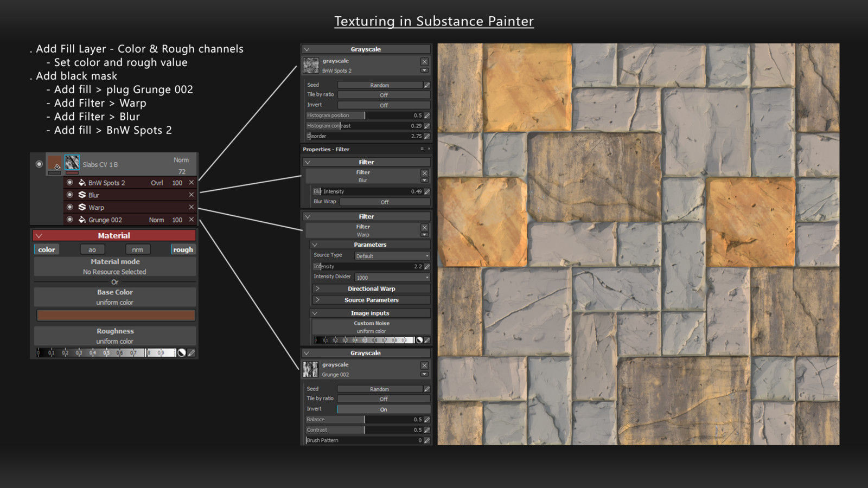Remove the Grunge 002 effect with its X
This screenshot has width=868, height=488.
pyautogui.click(x=191, y=220)
